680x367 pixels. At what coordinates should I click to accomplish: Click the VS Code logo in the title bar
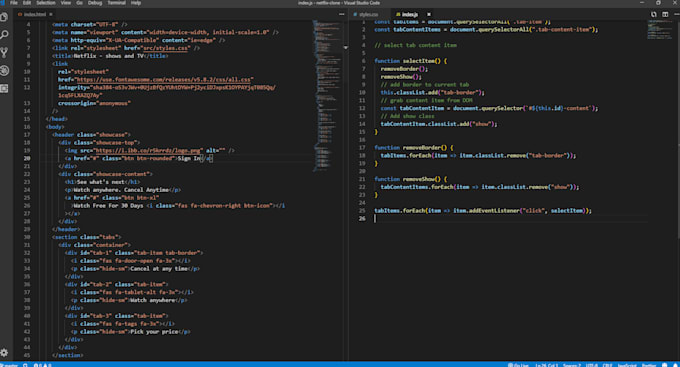[2, 3]
